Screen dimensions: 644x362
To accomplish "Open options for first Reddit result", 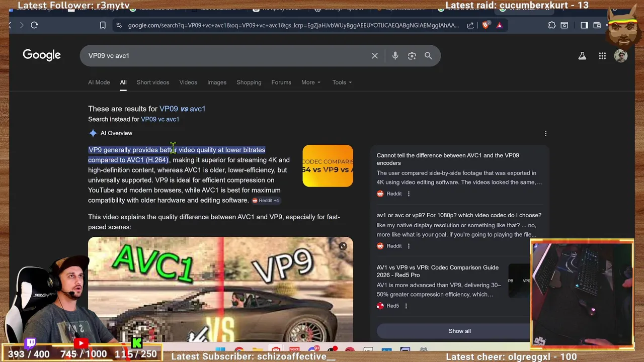I will pyautogui.click(x=409, y=194).
